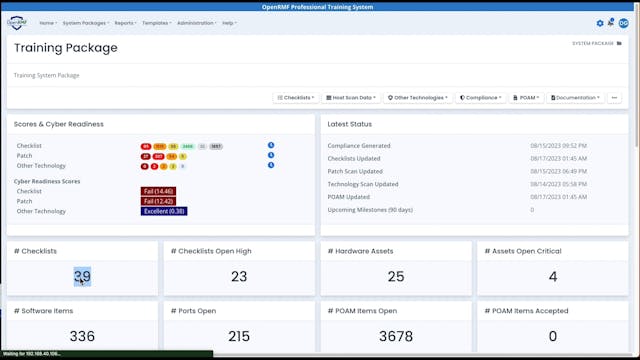Expand the System Packages menu
The width and height of the screenshot is (640, 360).
pyautogui.click(x=86, y=23)
